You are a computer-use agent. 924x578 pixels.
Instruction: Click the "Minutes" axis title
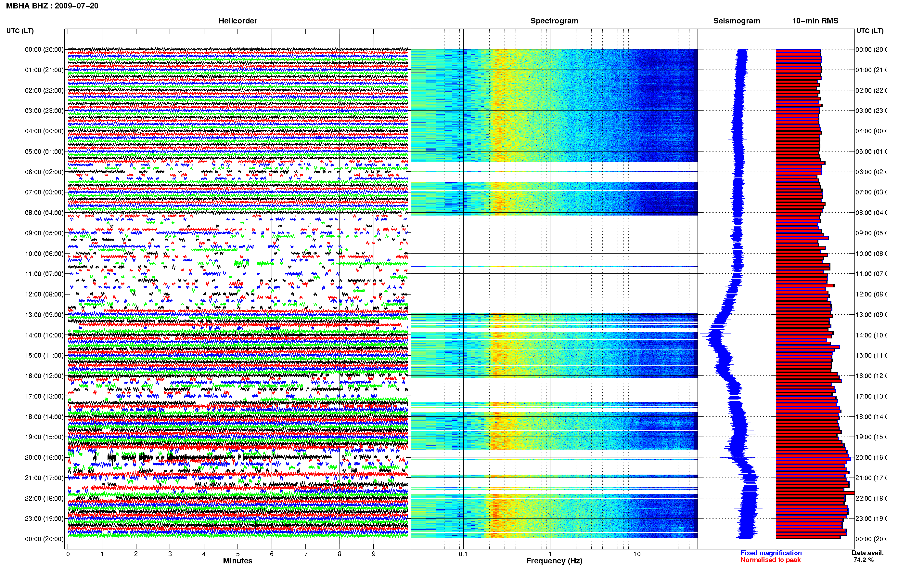coord(237,561)
